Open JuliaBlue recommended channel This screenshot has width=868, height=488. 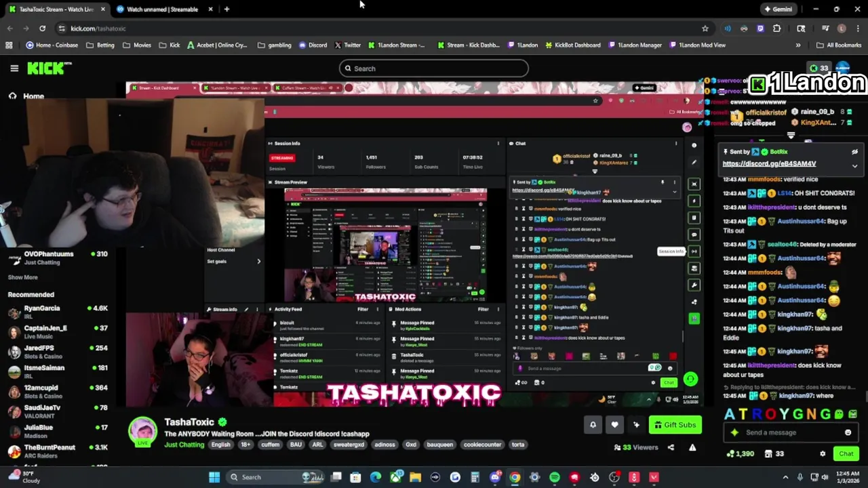tap(58, 431)
